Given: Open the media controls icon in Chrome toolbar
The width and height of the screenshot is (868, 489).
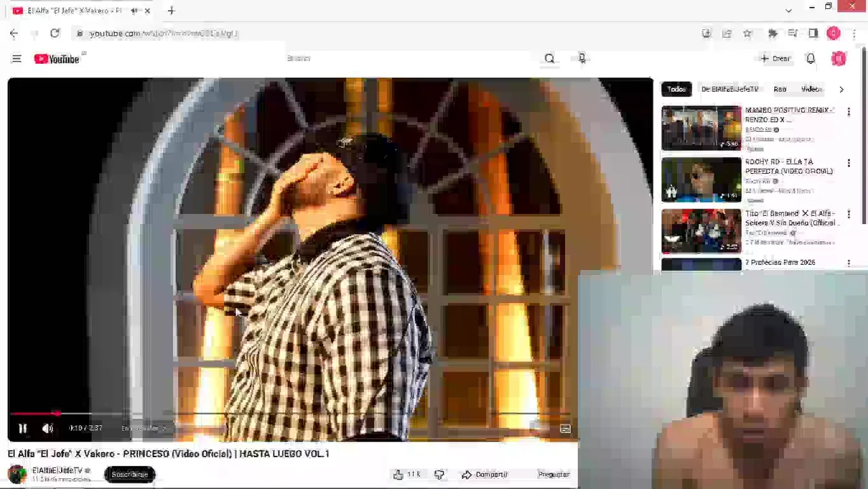Looking at the screenshot, I should click(793, 33).
